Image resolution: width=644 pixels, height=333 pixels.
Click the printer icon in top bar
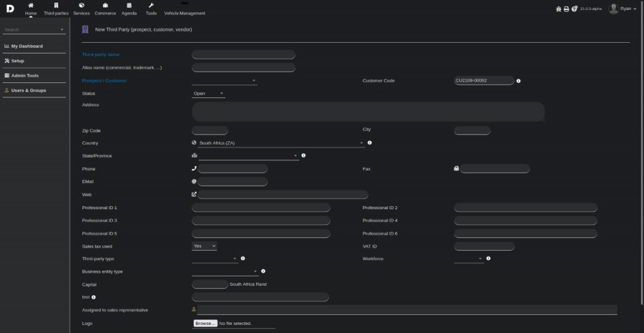[x=566, y=9]
